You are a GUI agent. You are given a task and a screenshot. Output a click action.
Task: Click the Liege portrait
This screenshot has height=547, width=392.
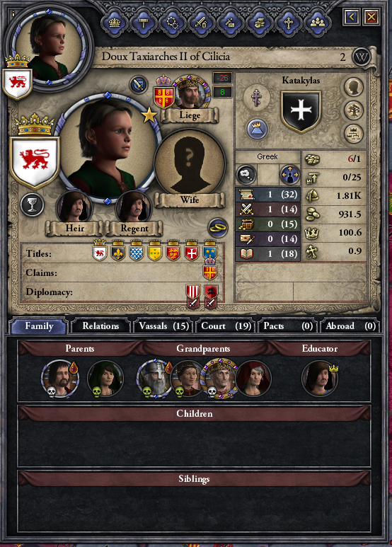(x=190, y=93)
